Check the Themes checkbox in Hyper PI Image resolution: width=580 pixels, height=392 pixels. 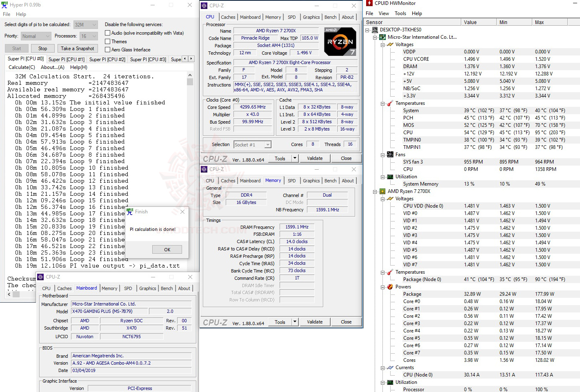click(x=108, y=41)
